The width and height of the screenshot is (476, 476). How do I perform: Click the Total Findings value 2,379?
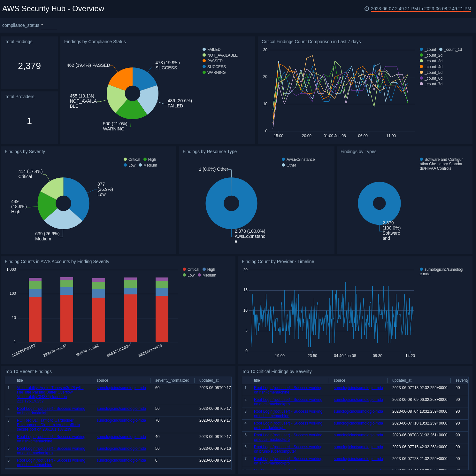pyautogui.click(x=29, y=66)
